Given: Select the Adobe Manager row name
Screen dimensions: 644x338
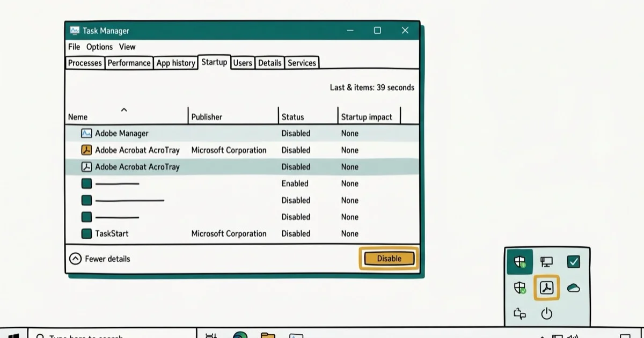Looking at the screenshot, I should [x=122, y=133].
